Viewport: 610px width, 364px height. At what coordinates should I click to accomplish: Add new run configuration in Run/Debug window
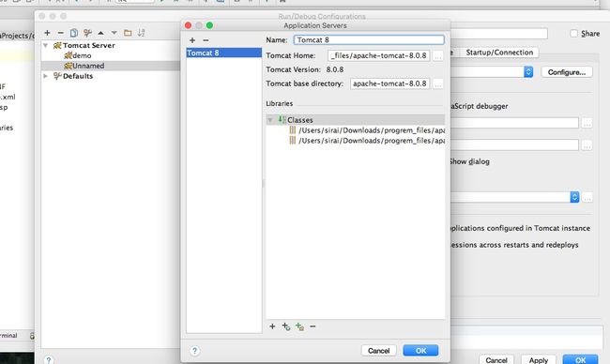(47, 33)
